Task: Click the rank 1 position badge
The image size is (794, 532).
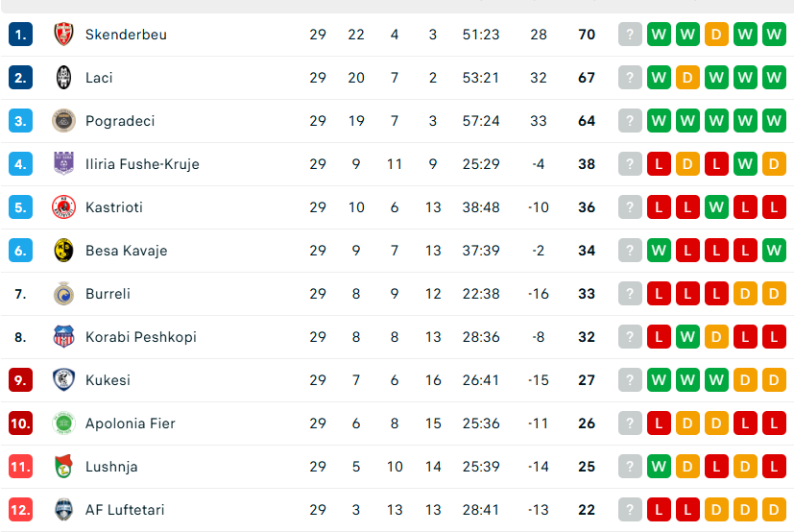Action: 20,35
